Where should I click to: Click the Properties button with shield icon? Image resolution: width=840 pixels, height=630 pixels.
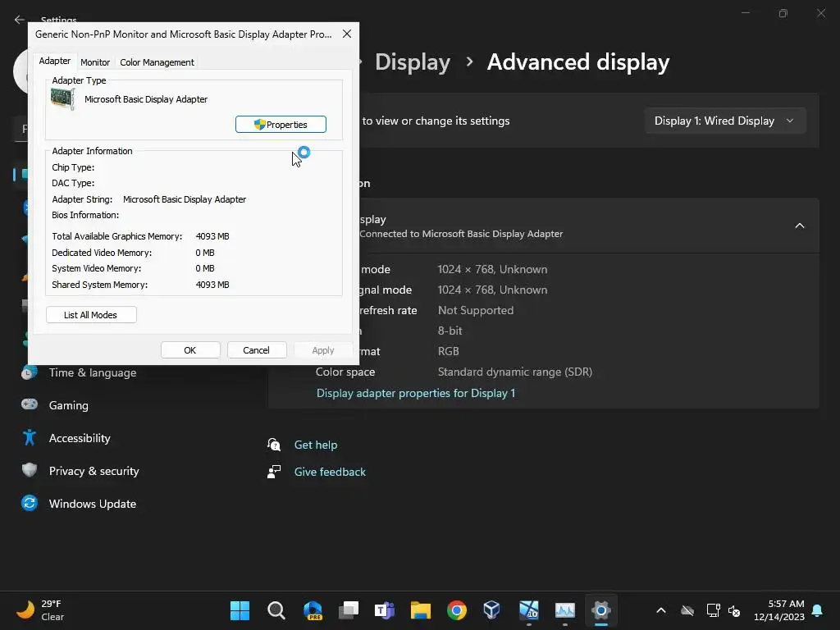pyautogui.click(x=281, y=125)
